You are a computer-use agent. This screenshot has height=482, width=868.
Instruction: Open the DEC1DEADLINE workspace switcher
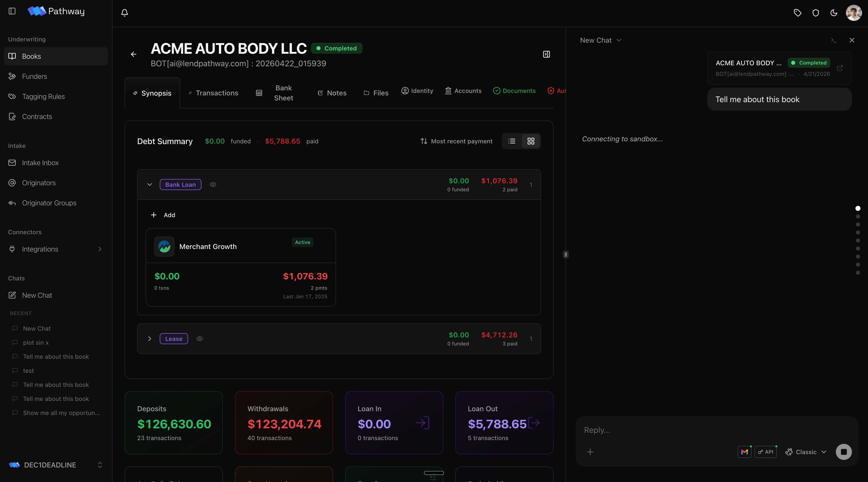(56, 465)
